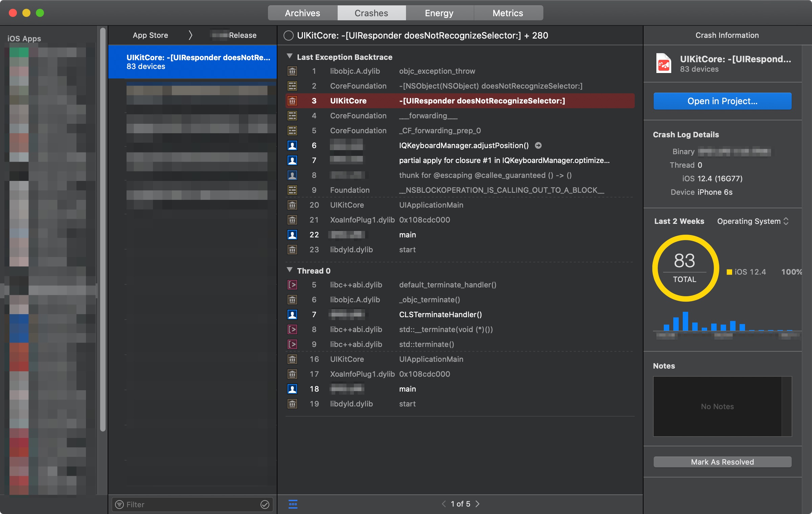Switch to the Archives tab
The width and height of the screenshot is (812, 514).
click(x=302, y=13)
